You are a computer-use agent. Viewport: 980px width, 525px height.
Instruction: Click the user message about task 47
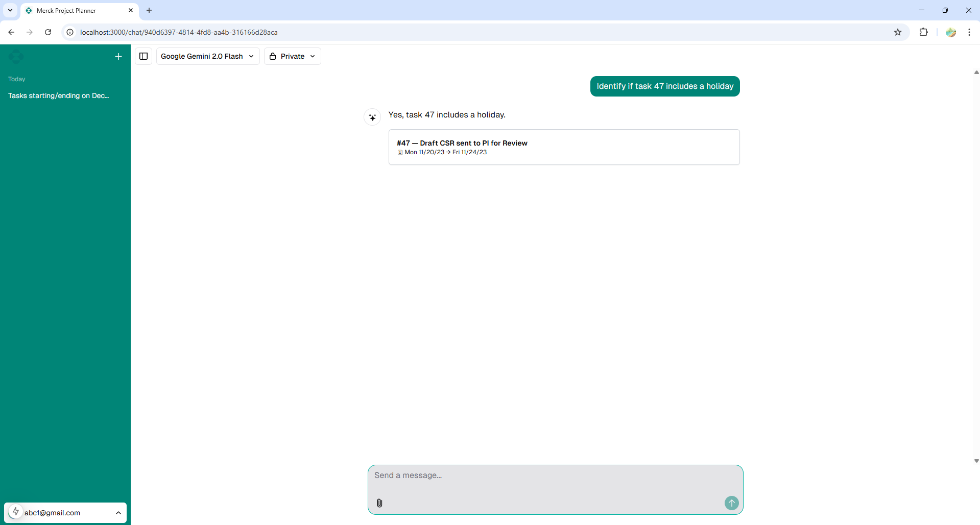pos(664,86)
